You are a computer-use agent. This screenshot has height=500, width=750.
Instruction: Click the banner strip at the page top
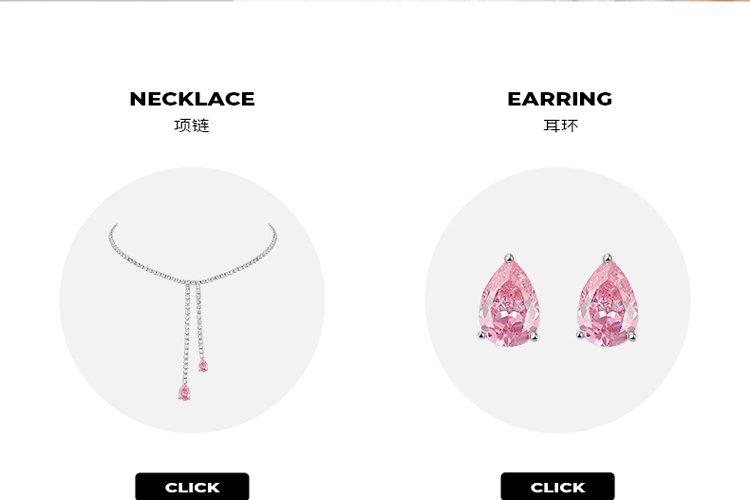click(x=375, y=1)
